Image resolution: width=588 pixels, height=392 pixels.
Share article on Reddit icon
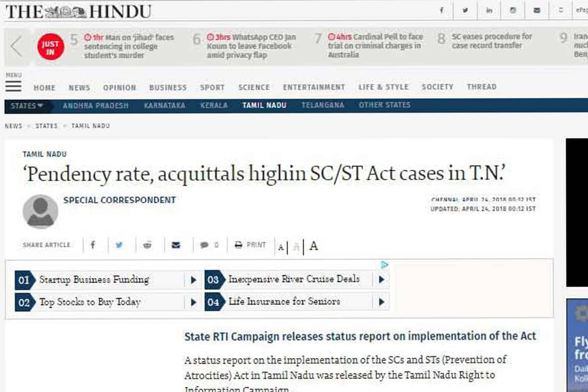click(147, 245)
